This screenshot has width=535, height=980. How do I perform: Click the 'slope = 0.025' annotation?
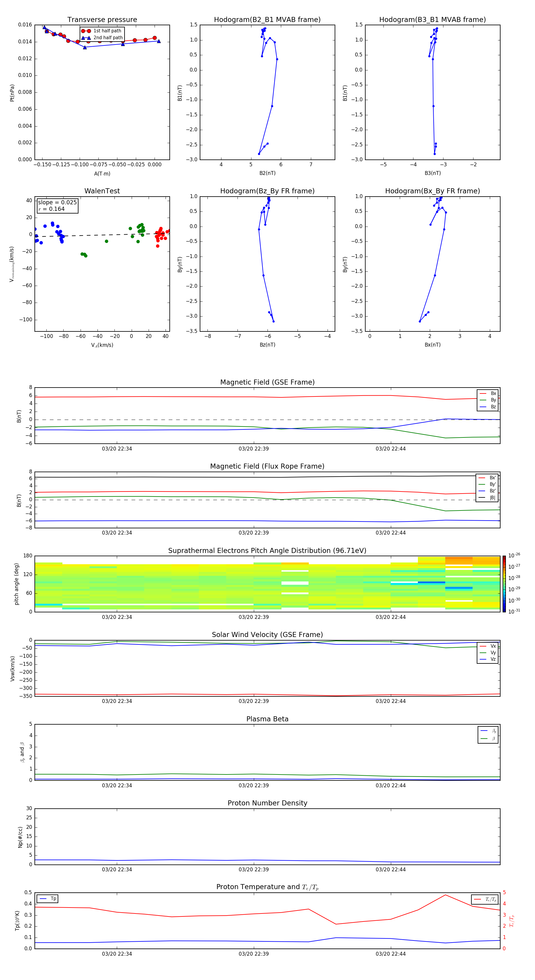pos(57,203)
